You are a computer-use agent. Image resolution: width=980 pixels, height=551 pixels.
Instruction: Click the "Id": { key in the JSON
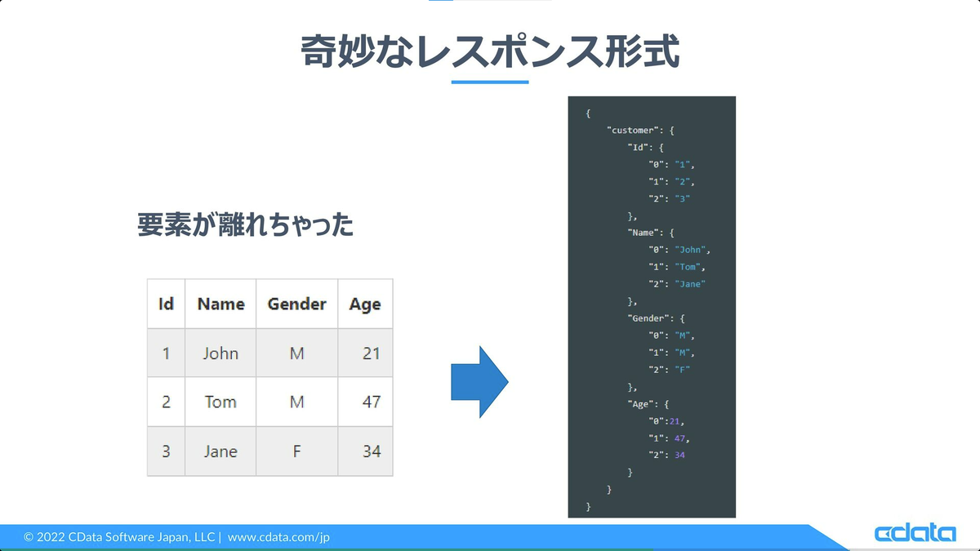(x=647, y=147)
